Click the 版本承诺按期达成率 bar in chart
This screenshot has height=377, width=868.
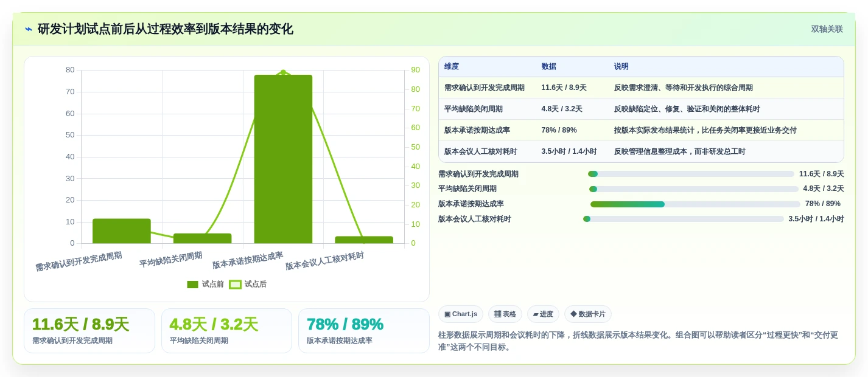coord(283,159)
